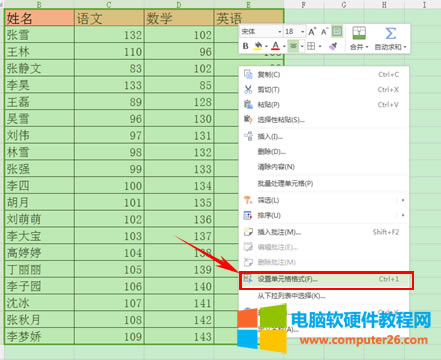Expand the 筛选(L) submenu arrow
441x360 pixels.
point(403,200)
